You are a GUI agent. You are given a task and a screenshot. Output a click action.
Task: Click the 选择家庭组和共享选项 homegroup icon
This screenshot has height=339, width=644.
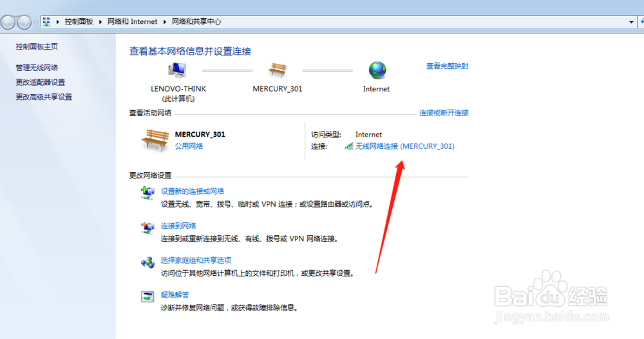coord(147,262)
